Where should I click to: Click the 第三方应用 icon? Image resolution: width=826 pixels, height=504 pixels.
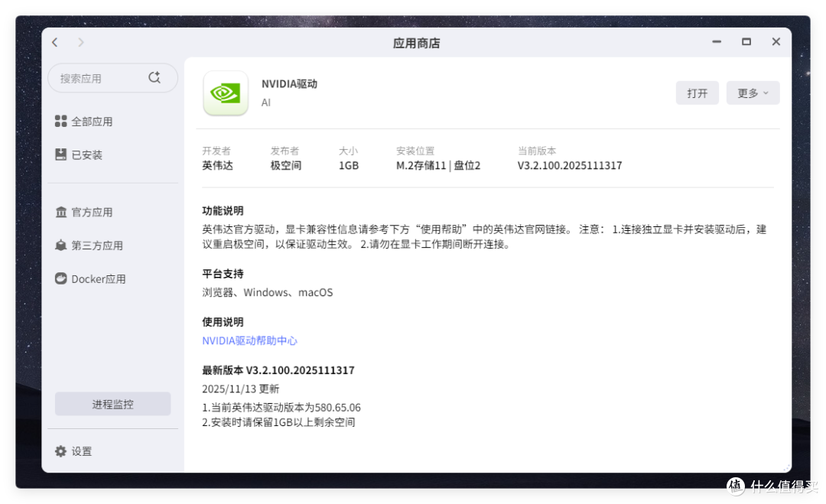(60, 245)
